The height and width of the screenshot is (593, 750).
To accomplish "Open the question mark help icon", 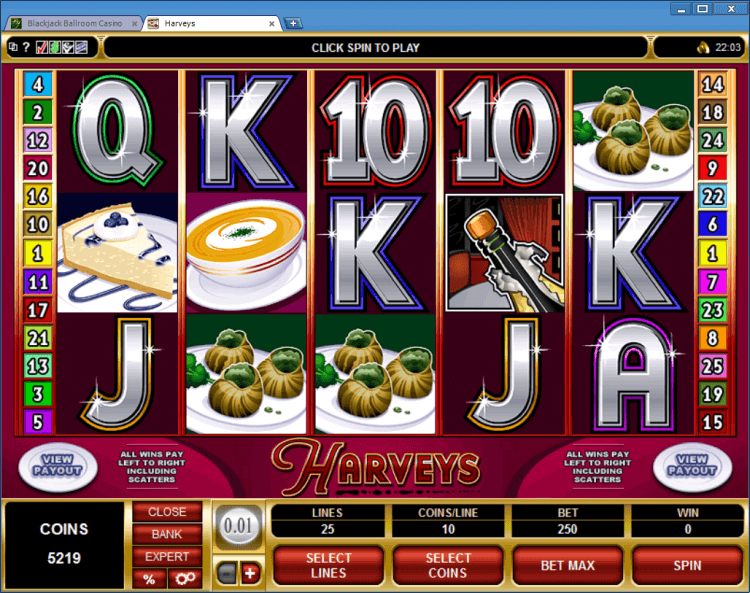I will point(26,47).
